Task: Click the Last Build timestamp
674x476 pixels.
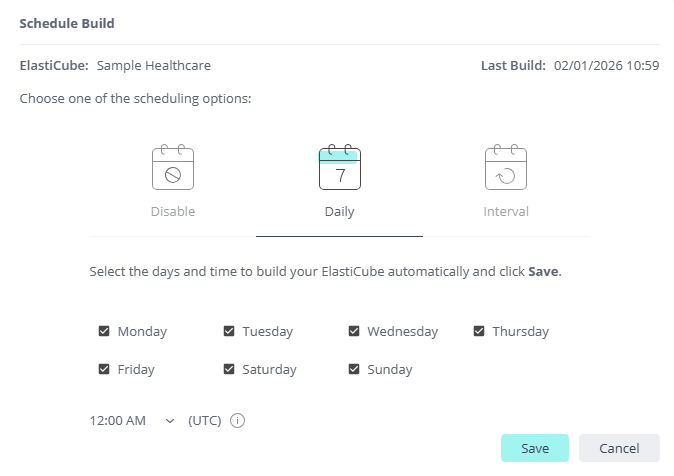Action: 606,66
